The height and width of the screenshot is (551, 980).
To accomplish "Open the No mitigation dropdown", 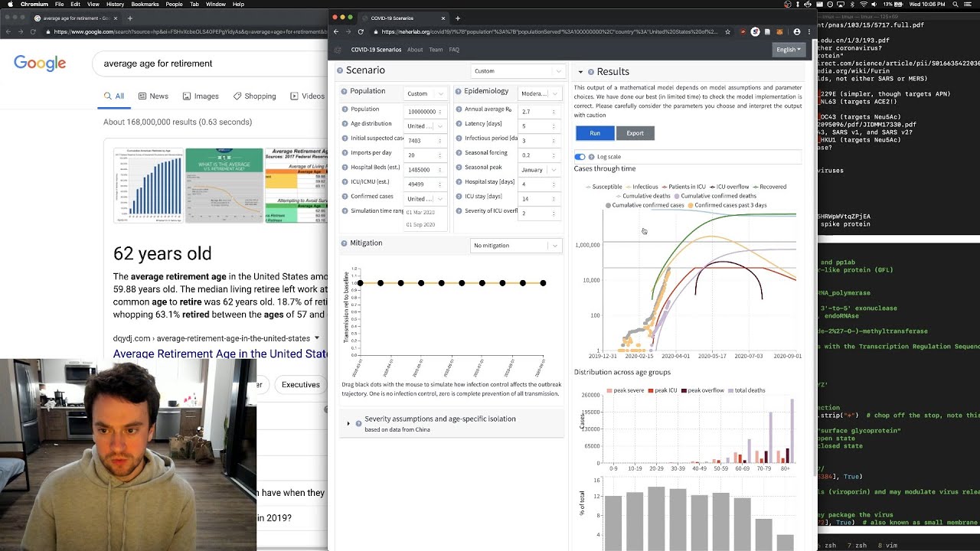I will [x=517, y=246].
